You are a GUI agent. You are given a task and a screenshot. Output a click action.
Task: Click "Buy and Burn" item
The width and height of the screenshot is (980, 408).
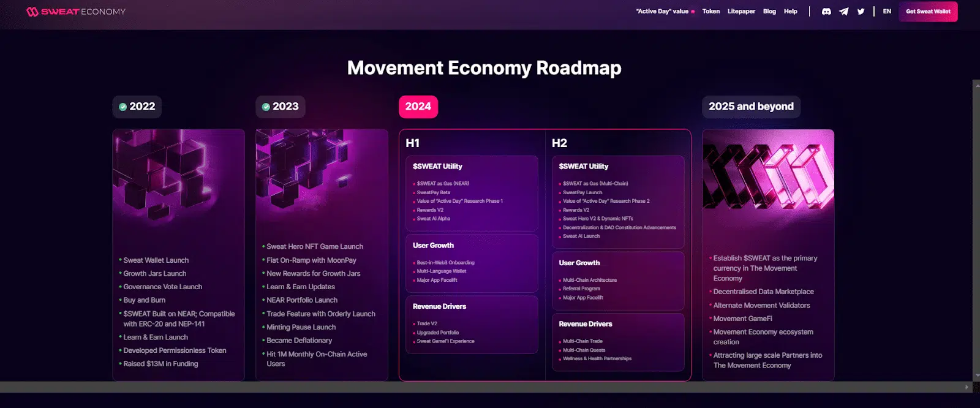pos(144,300)
